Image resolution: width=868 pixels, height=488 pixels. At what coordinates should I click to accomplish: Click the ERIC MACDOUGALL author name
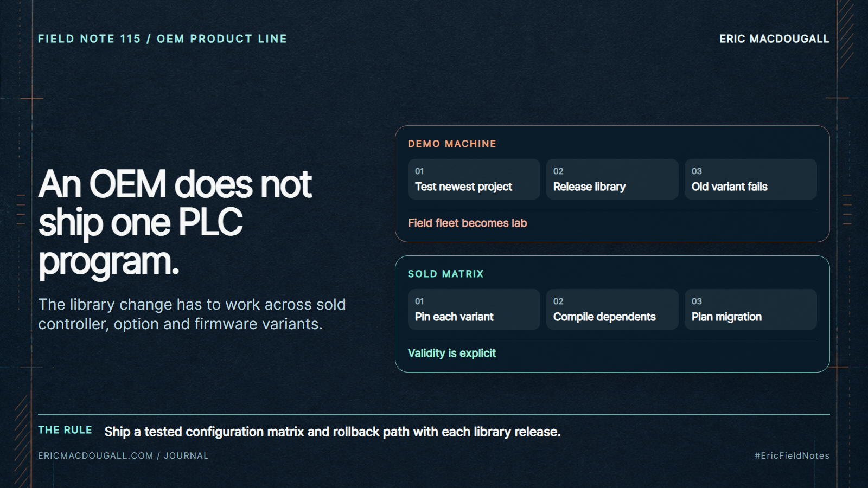point(774,38)
